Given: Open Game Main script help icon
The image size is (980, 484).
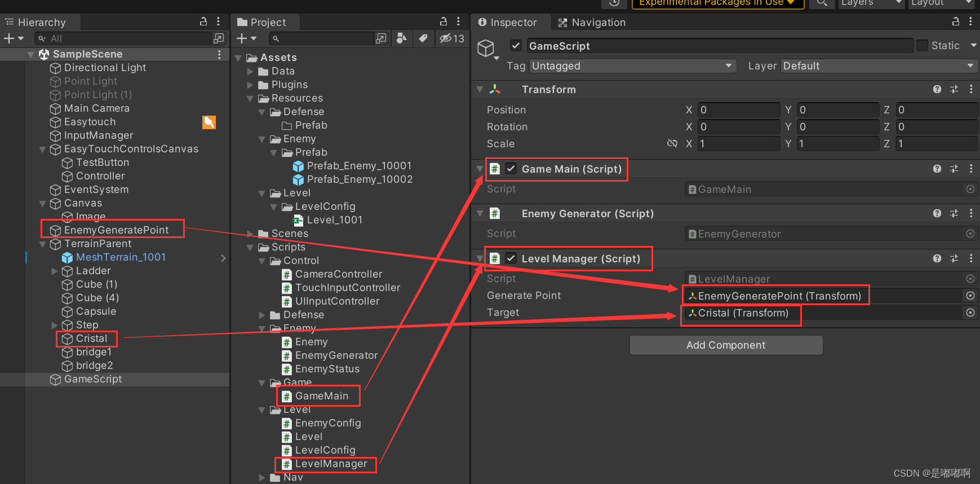Looking at the screenshot, I should (x=937, y=169).
